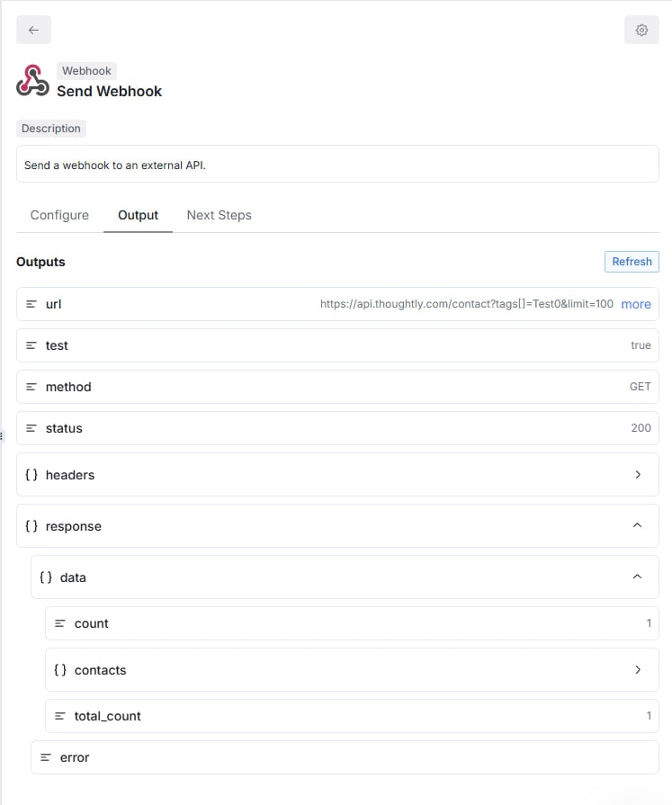Click the text-type icon beside count
Image resolution: width=672 pixels, height=805 pixels.
[60, 623]
